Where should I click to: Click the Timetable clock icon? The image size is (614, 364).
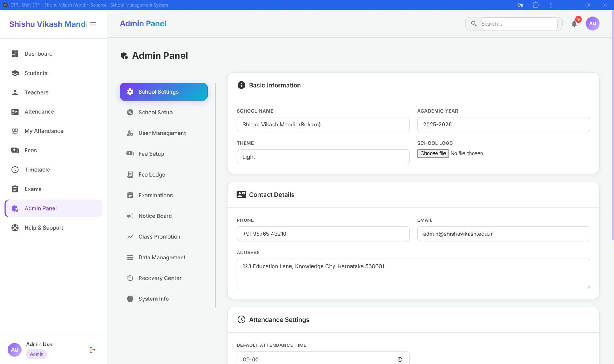point(15,170)
